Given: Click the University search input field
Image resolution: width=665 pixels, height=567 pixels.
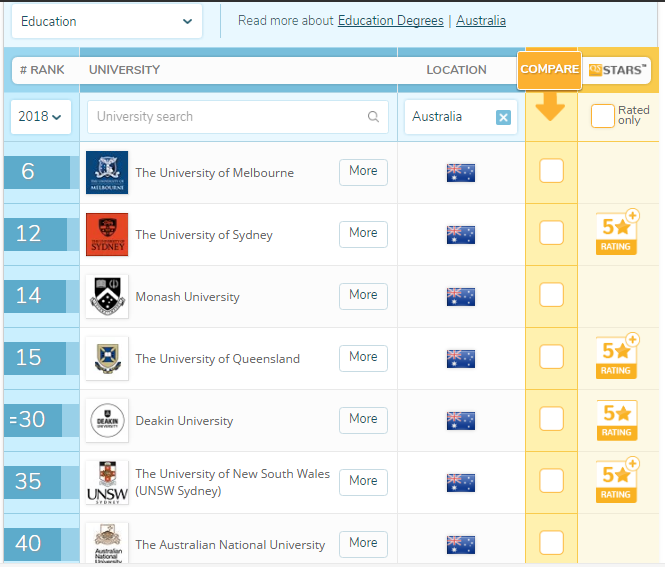Looking at the screenshot, I should [x=238, y=117].
